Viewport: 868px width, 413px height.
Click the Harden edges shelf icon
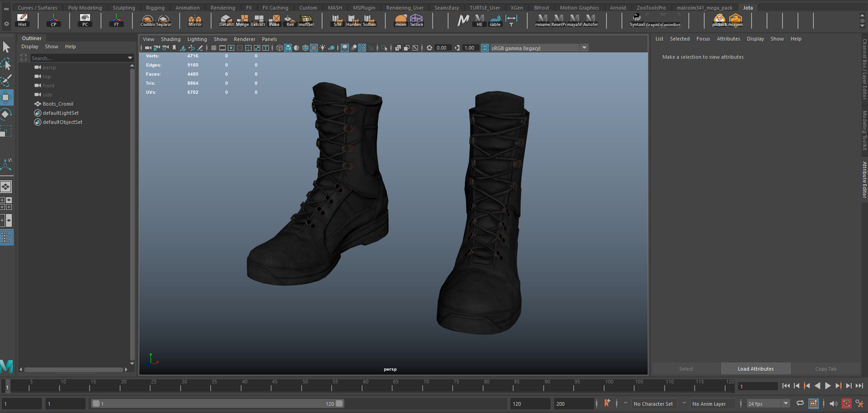pyautogui.click(x=353, y=20)
